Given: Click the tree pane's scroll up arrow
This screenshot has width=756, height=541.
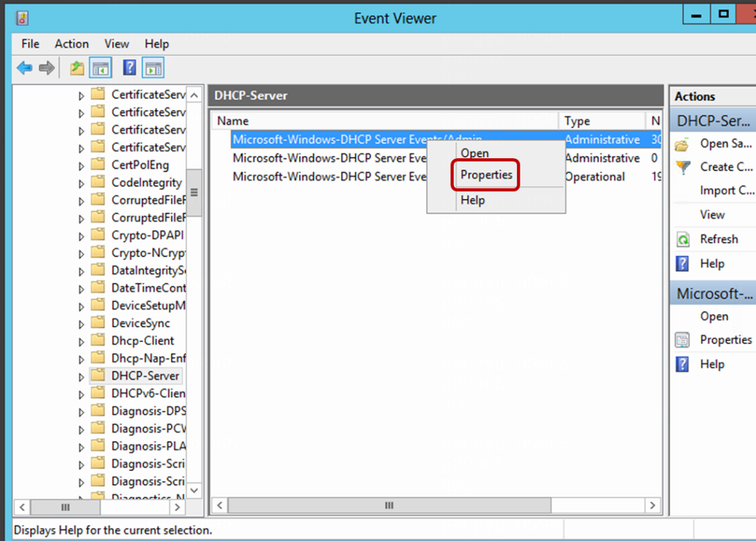Looking at the screenshot, I should click(x=194, y=96).
